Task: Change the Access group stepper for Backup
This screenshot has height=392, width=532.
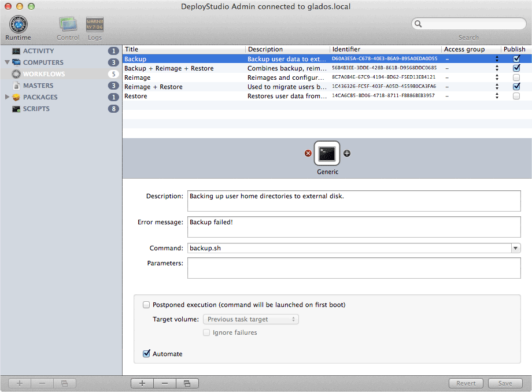Action: coord(497,59)
